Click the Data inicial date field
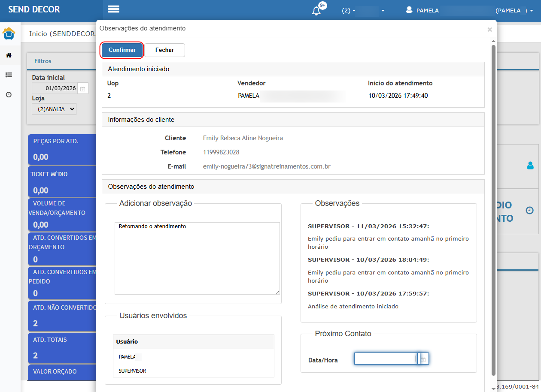The height and width of the screenshot is (392, 541). coord(55,88)
